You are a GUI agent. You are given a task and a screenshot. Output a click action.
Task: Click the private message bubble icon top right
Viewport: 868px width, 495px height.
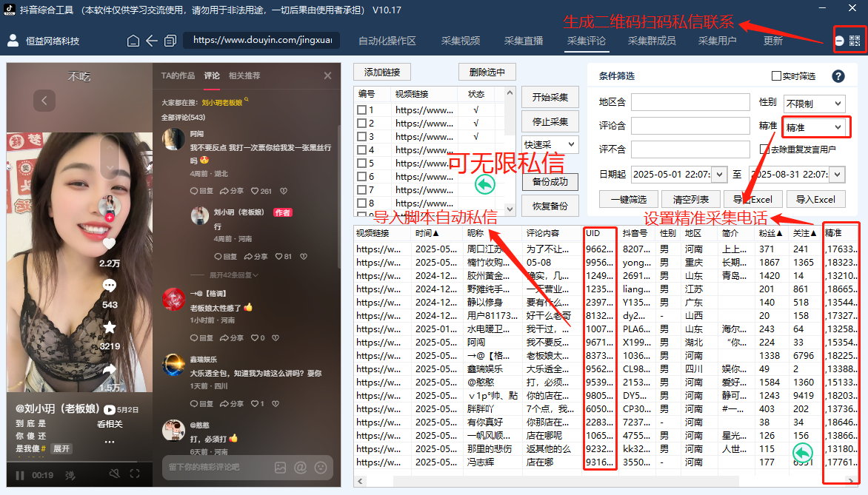840,39
